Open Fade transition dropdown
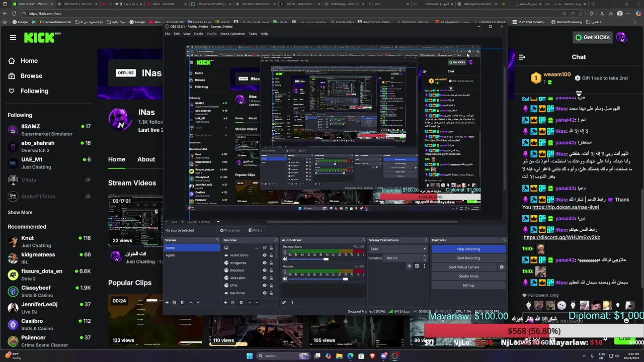 click(x=398, y=249)
